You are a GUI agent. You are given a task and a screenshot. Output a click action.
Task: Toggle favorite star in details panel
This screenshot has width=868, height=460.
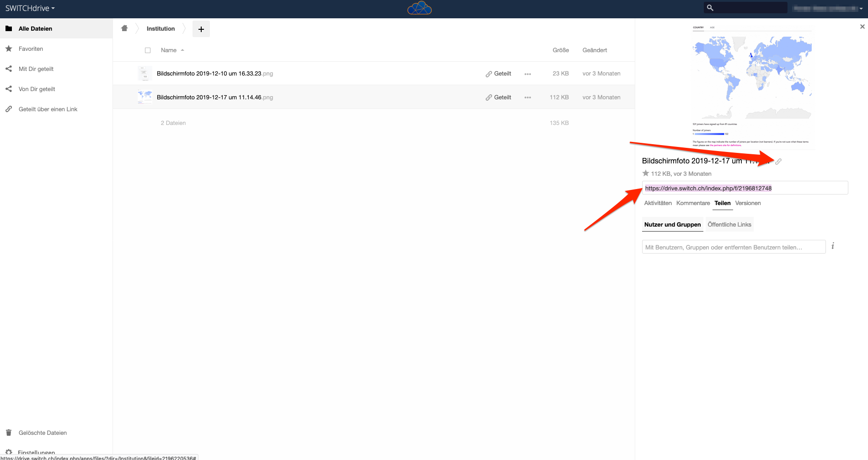[646, 173]
